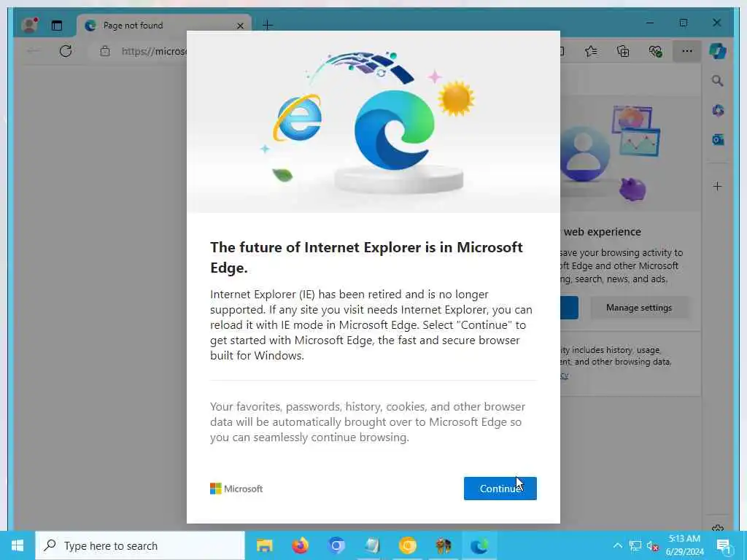747x560 pixels.
Task: Refresh the page using reload icon
Action: coord(66,51)
